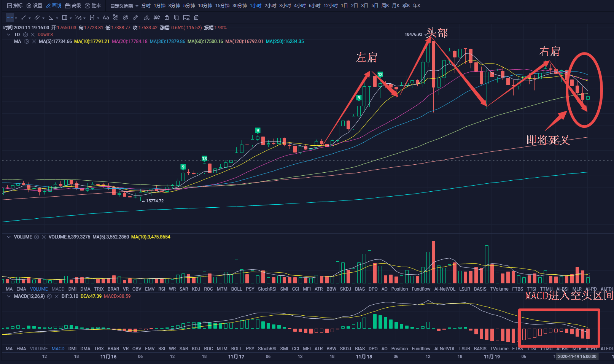
Task: Click the MA(250):16234.35 cyan legend value
Action: click(285, 41)
